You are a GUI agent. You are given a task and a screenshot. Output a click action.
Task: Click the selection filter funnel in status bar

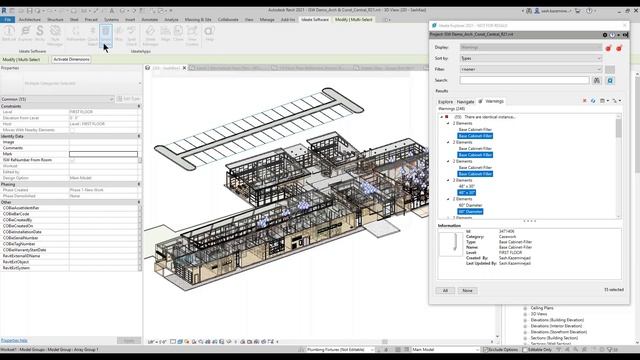coord(610,349)
